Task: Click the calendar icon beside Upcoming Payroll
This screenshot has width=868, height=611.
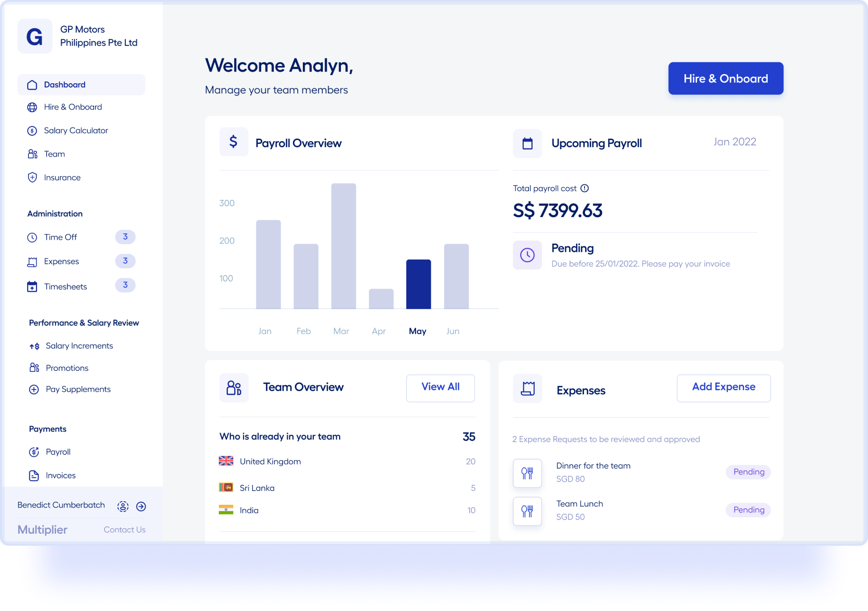Action: pyautogui.click(x=527, y=143)
